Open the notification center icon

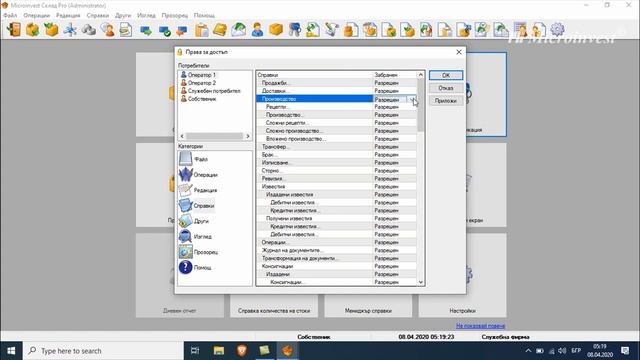coord(625,351)
